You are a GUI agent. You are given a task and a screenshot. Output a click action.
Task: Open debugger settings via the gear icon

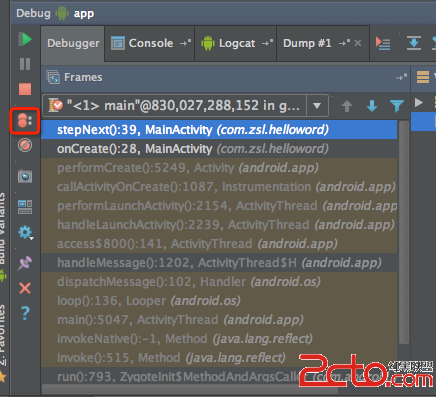click(25, 232)
